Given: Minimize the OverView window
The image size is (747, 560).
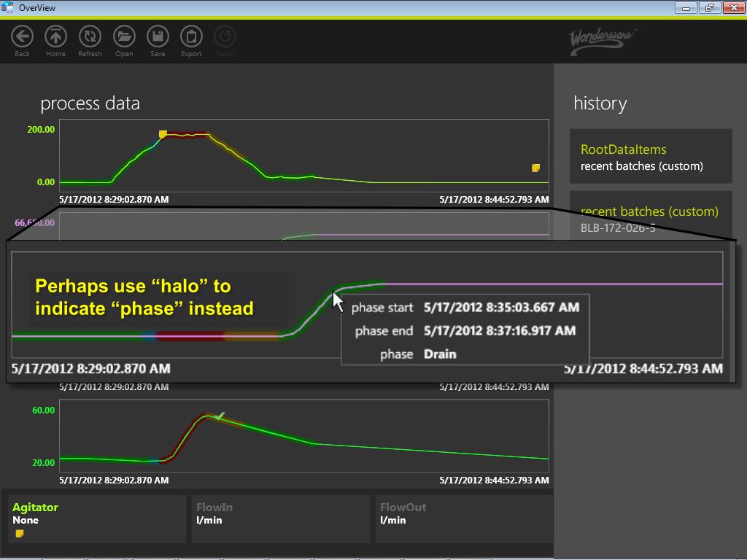Looking at the screenshot, I should pyautogui.click(x=686, y=7).
